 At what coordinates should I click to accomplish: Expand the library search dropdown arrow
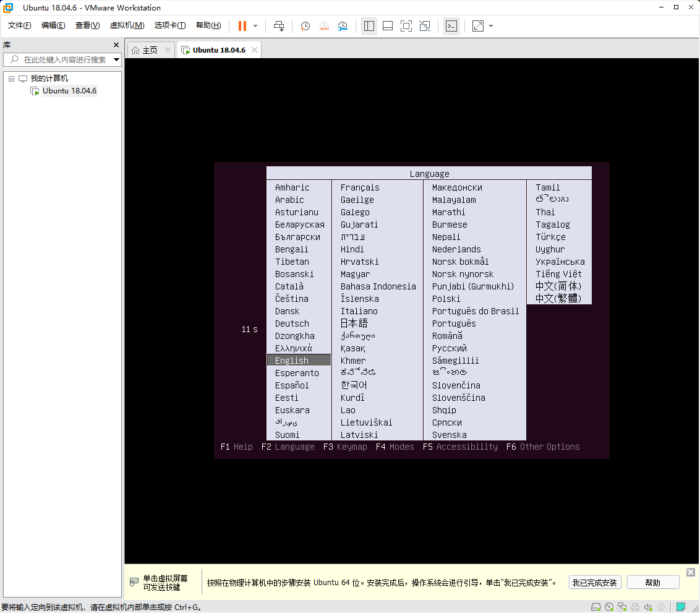coord(116,59)
